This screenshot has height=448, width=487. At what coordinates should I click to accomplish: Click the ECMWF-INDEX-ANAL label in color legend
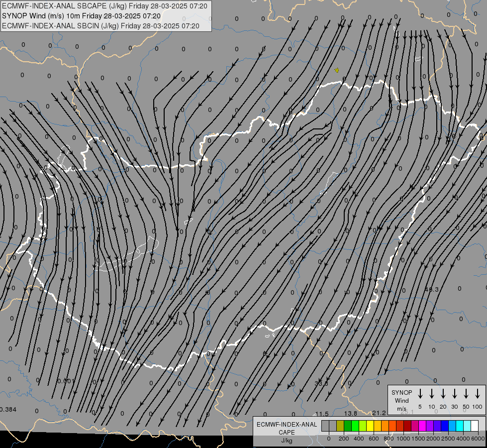(x=287, y=425)
